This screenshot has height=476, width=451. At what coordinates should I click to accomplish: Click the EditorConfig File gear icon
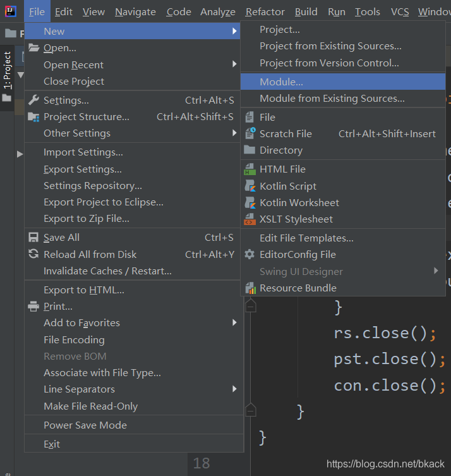[250, 255]
